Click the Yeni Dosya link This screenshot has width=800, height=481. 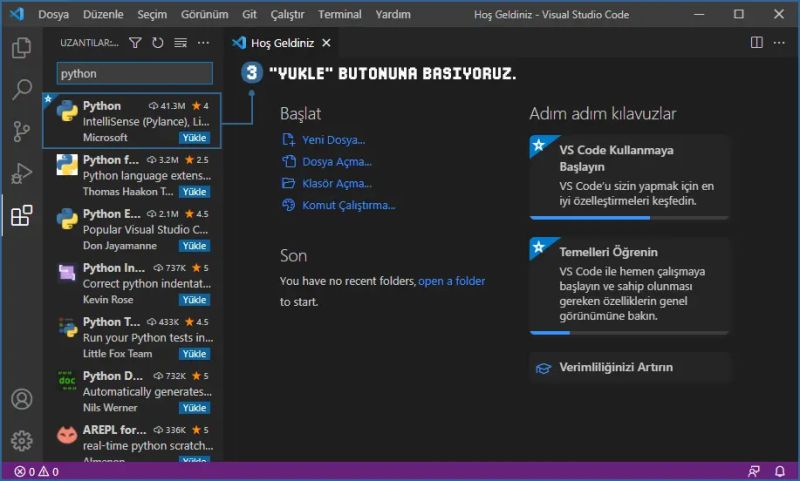point(333,140)
